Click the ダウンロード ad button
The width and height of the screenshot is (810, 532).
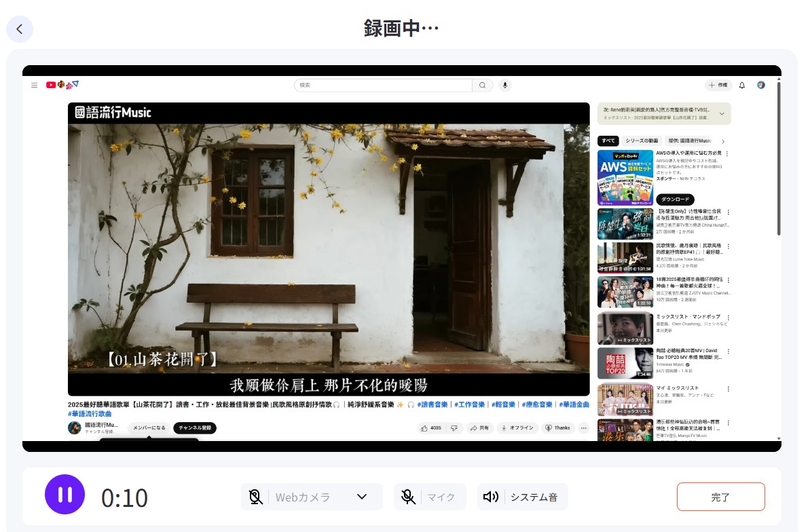tap(675, 199)
